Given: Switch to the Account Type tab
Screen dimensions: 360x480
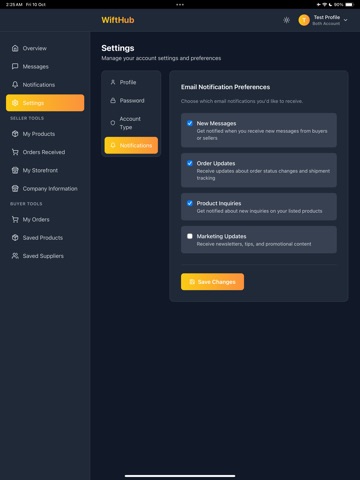Looking at the screenshot, I should click(x=131, y=123).
